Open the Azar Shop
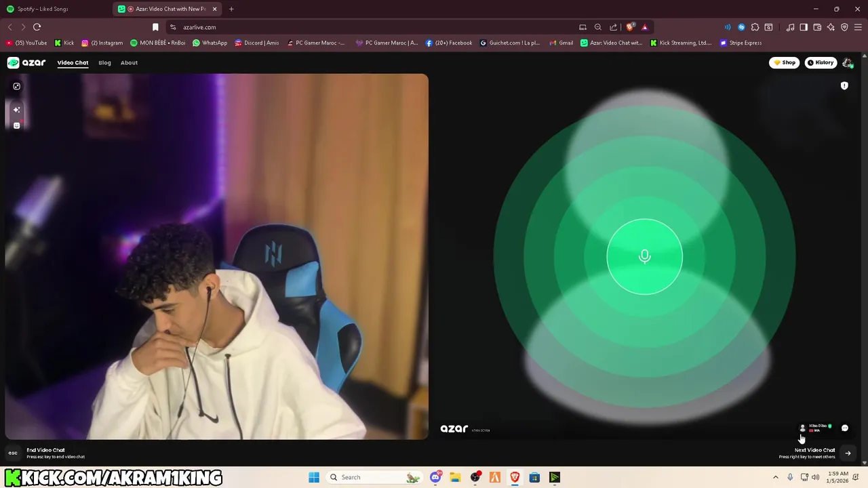Viewport: 868px width, 488px height. click(785, 62)
